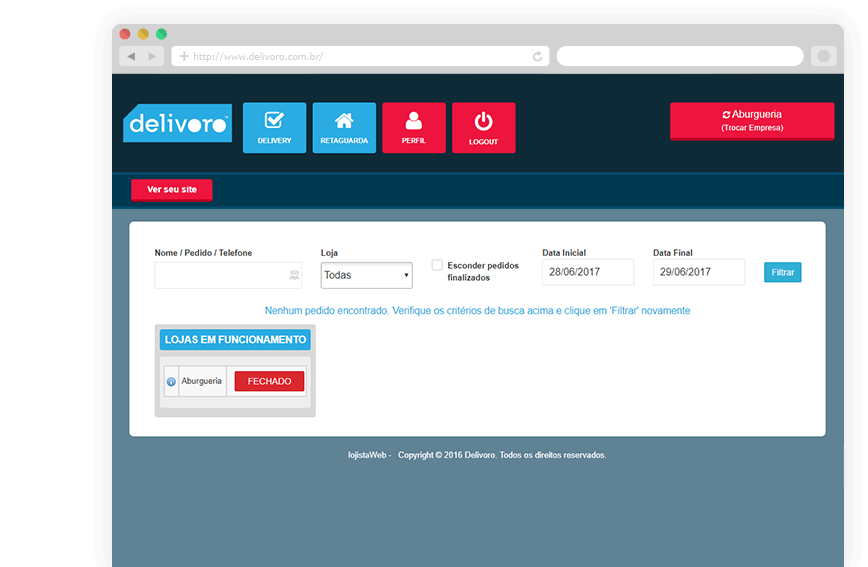Viewport: 868px width, 567px height.
Task: Click the lojistaWeb footer text
Action: (367, 455)
